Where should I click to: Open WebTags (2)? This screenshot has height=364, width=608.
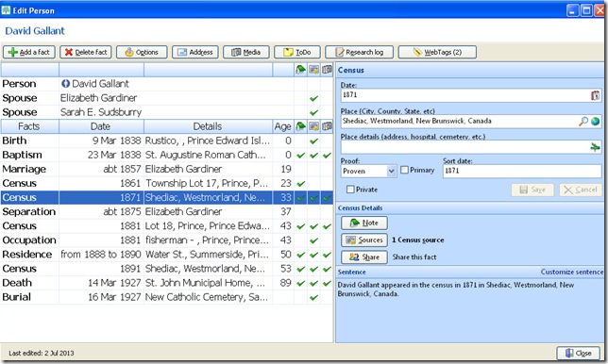pyautogui.click(x=437, y=52)
